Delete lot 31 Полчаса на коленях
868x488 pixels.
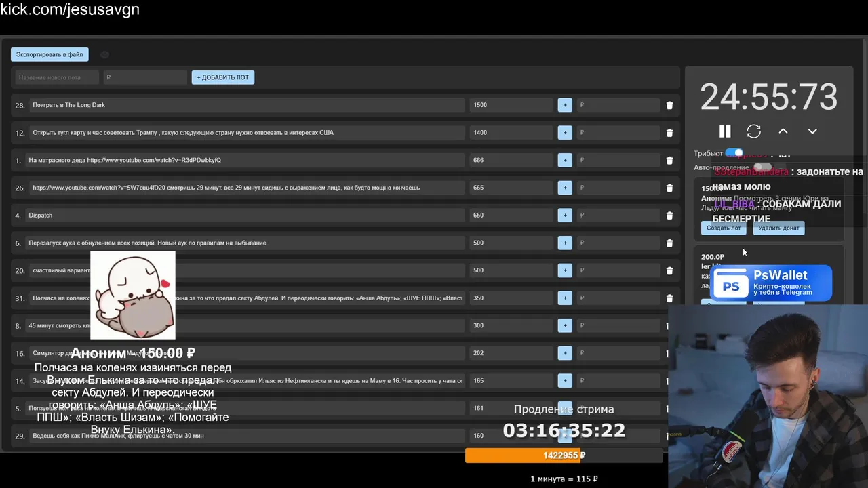[x=669, y=298]
